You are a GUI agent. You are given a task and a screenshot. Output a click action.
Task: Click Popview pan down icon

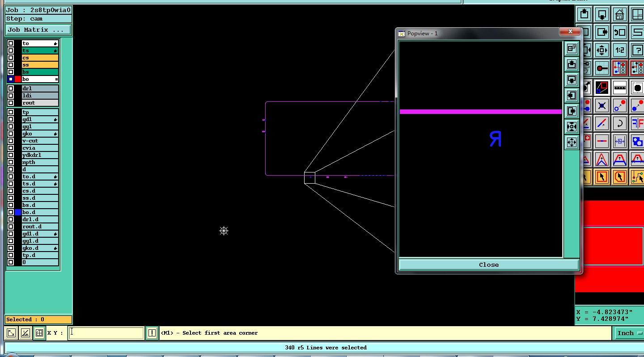pos(572,80)
